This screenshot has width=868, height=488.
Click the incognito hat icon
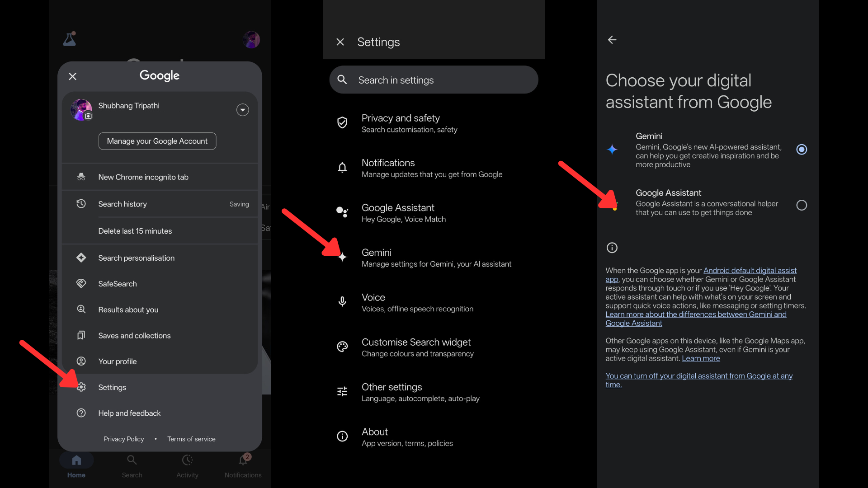click(81, 177)
